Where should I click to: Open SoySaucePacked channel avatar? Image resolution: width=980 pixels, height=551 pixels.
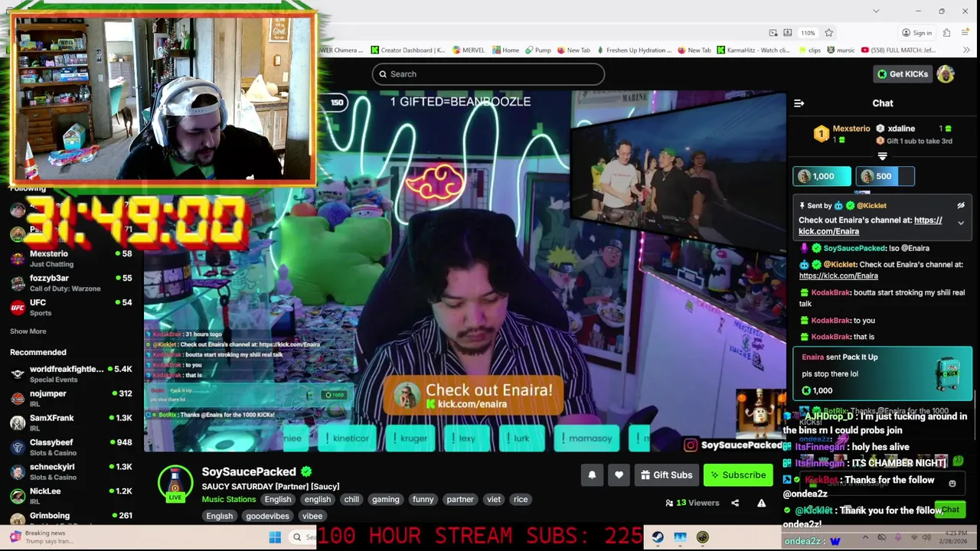point(175,483)
